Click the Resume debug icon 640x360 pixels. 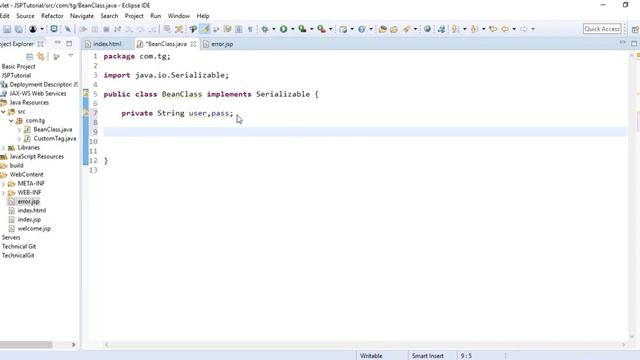pyautogui.click(x=83, y=29)
